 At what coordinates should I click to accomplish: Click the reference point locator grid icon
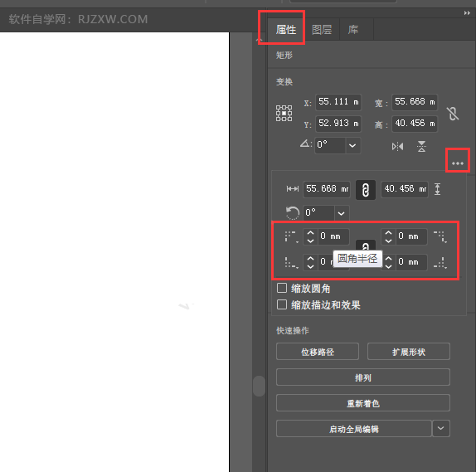[284, 114]
